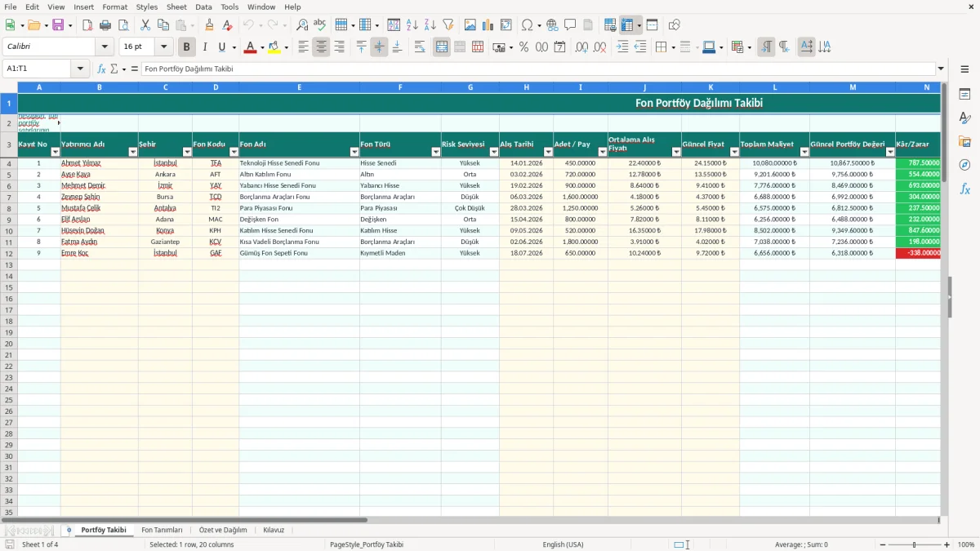Click the Cut scissors icon
980x551 pixels.
[x=145, y=25]
